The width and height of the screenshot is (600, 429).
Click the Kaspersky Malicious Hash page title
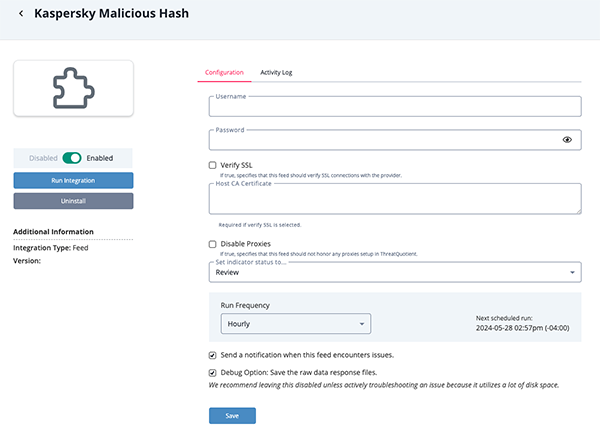tap(111, 14)
